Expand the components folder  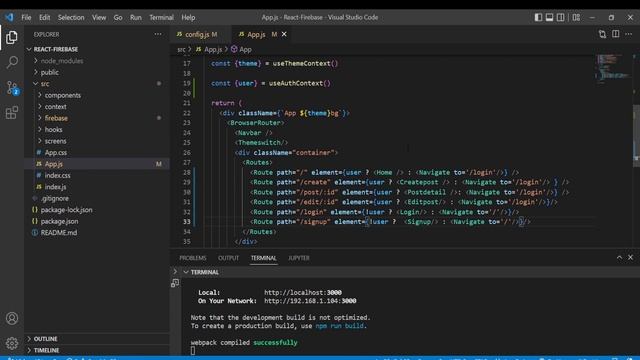97,95
